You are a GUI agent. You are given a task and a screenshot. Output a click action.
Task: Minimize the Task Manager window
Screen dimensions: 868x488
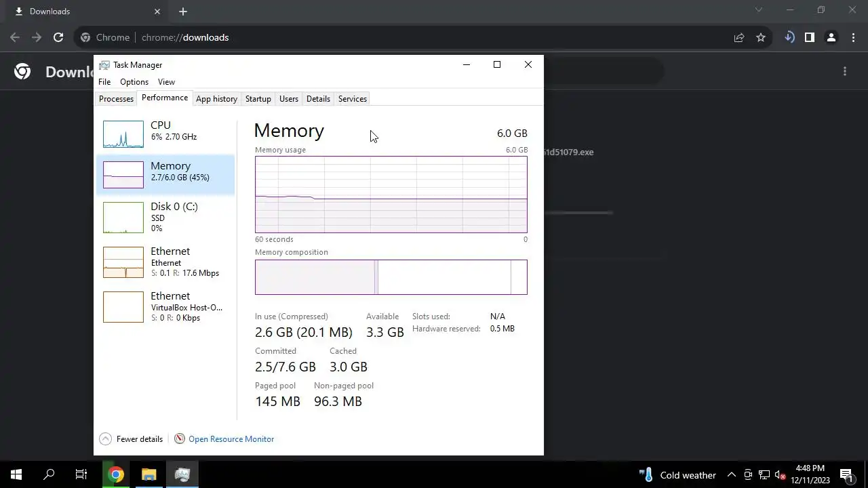click(466, 64)
